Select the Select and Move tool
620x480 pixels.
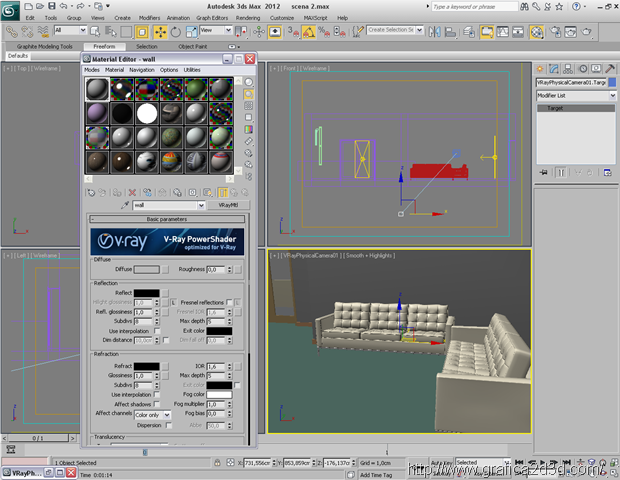click(x=160, y=31)
